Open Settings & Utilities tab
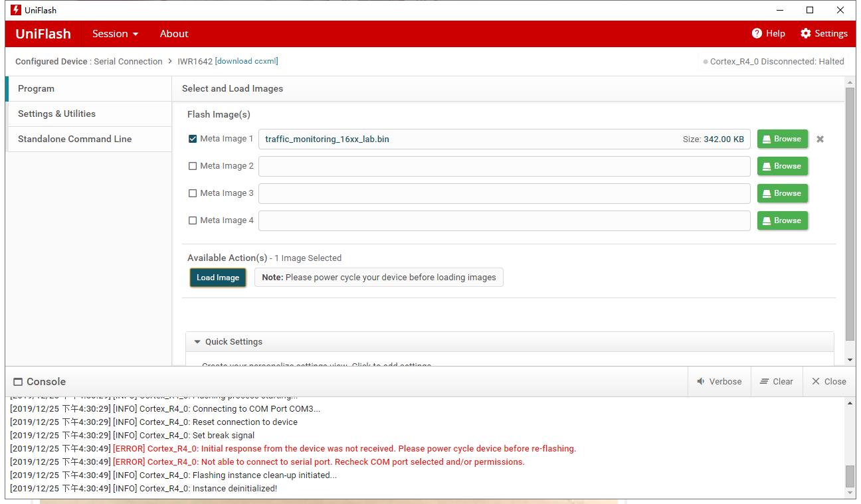 [x=88, y=114]
